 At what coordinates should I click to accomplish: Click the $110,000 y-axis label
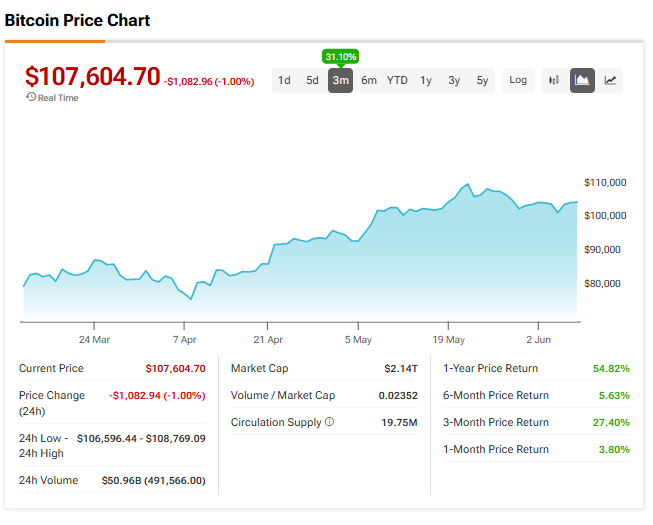point(605,183)
